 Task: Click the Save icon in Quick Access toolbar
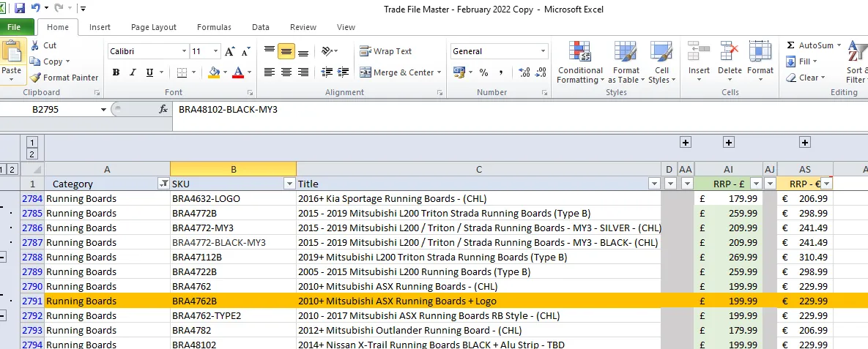[20, 8]
